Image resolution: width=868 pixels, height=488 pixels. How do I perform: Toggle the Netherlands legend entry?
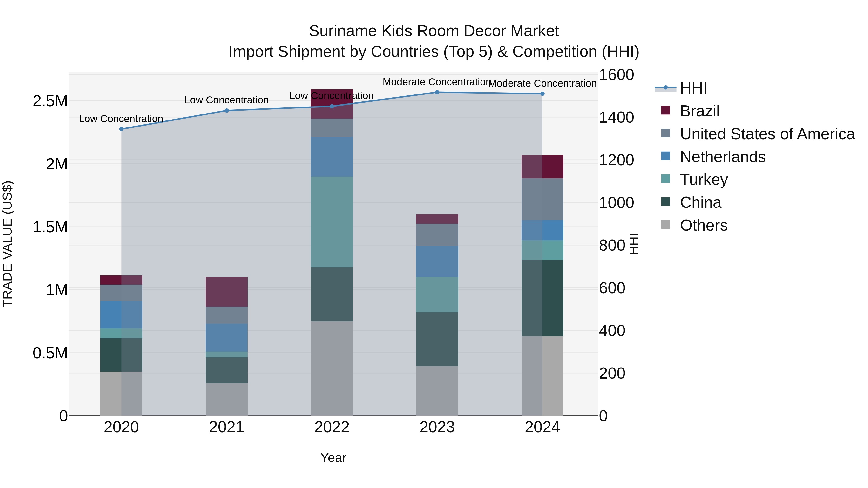(713, 157)
